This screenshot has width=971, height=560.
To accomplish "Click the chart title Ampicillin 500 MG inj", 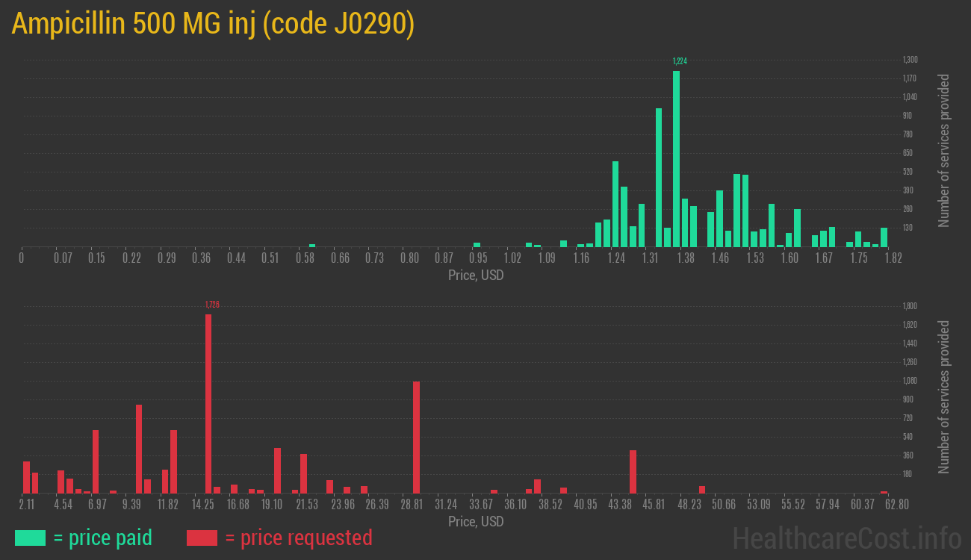I will (x=213, y=24).
